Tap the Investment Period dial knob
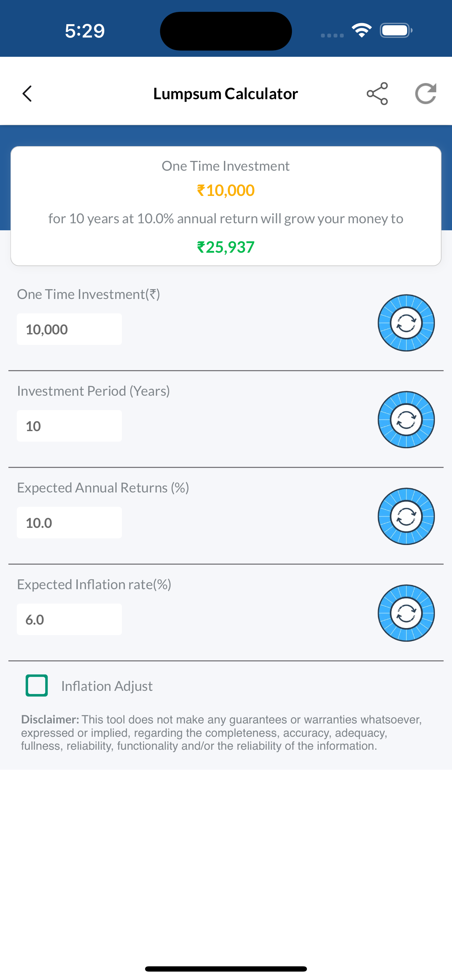Screen dimensions: 452x980 (406, 420)
